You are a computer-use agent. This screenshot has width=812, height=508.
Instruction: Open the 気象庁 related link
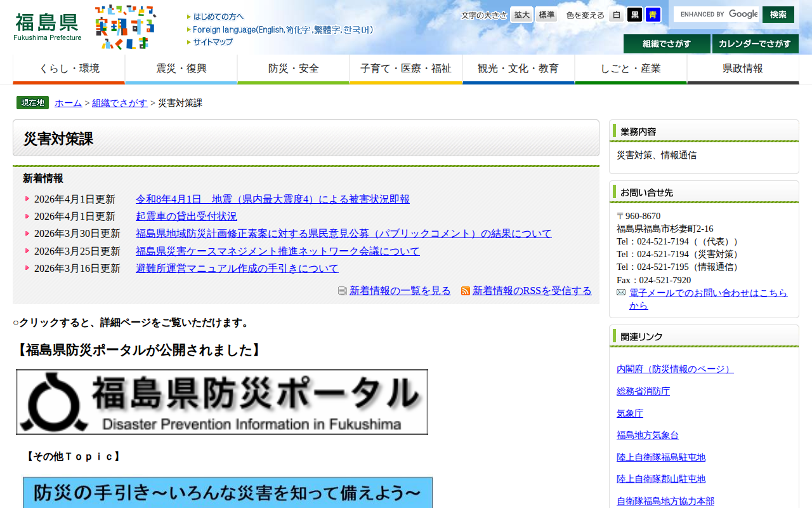pos(629,413)
